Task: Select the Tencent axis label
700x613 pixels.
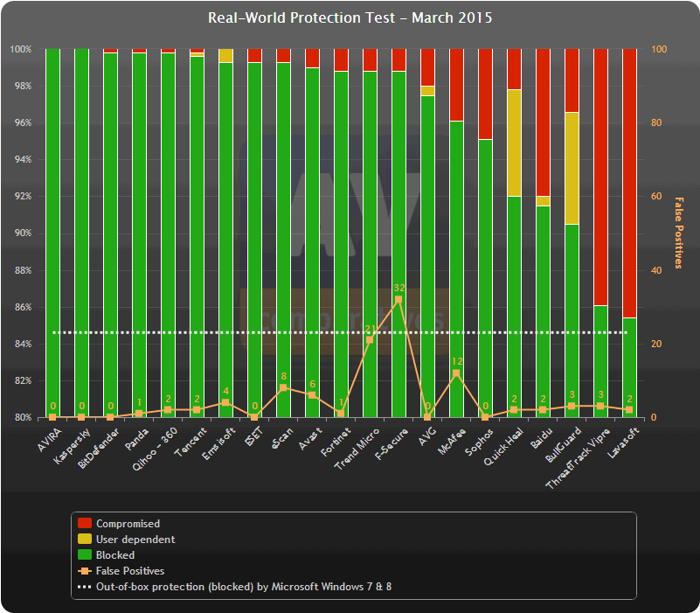Action: [x=191, y=442]
